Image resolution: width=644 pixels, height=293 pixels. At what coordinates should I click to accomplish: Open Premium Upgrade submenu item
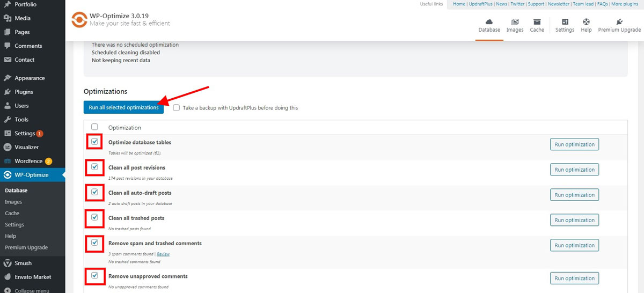[x=26, y=247]
